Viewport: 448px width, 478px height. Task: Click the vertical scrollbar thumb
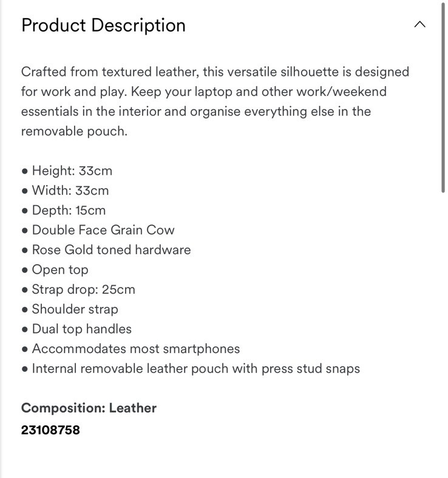pos(443,98)
